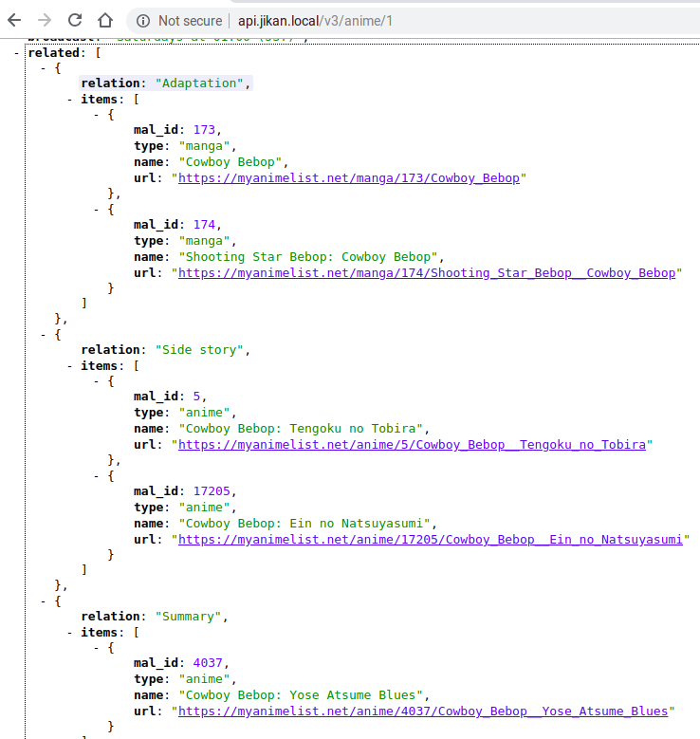Collapse the object with mal_id 17205
The image size is (700, 739).
point(96,476)
